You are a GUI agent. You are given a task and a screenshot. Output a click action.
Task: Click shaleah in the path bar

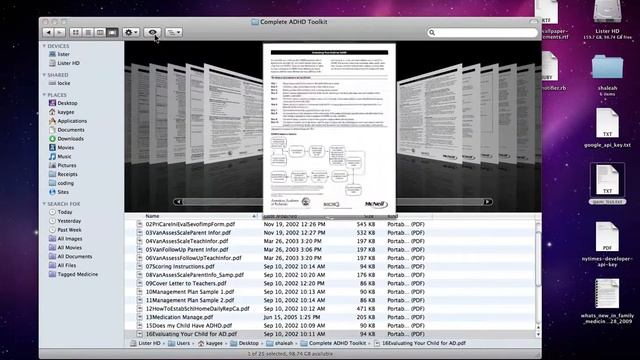tap(280, 343)
